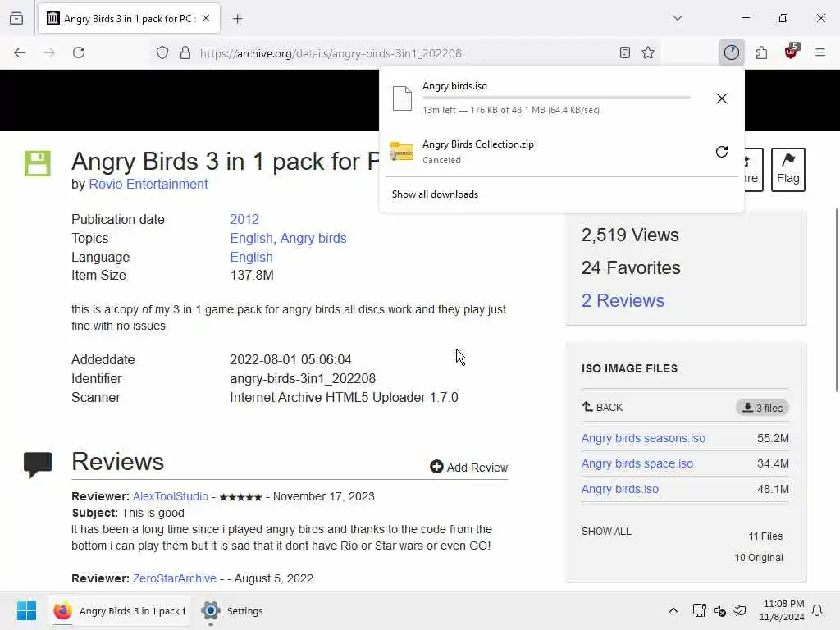Open reviewer ZeroStarArchive profile

[175, 578]
